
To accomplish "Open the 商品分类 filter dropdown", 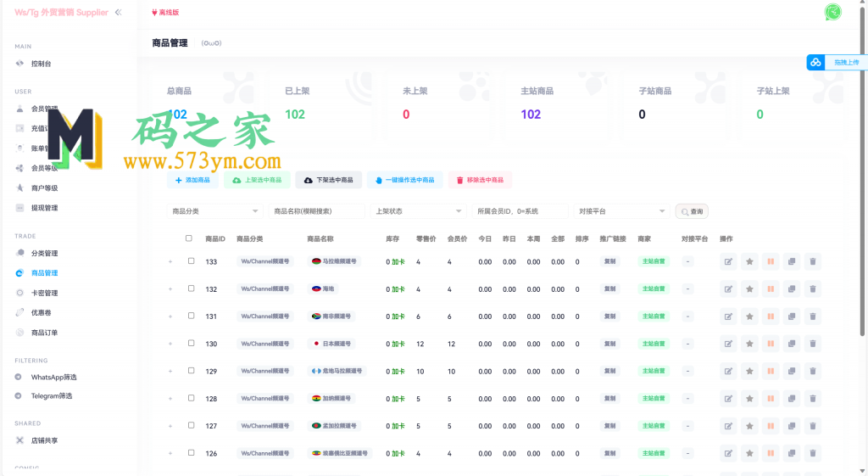I will coord(214,211).
